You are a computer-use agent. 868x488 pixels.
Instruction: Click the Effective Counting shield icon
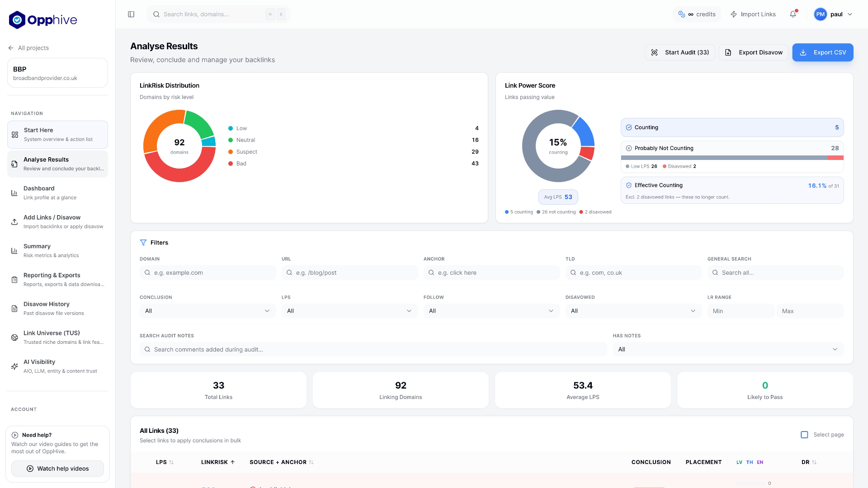click(629, 185)
